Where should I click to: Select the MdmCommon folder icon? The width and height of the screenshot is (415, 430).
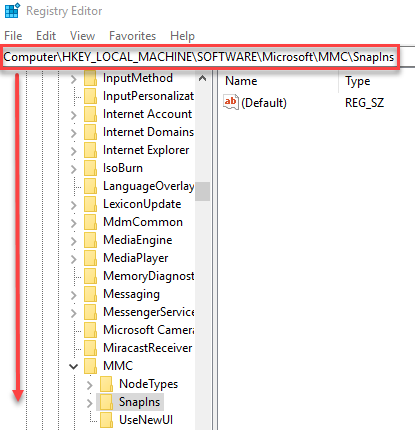click(x=90, y=222)
